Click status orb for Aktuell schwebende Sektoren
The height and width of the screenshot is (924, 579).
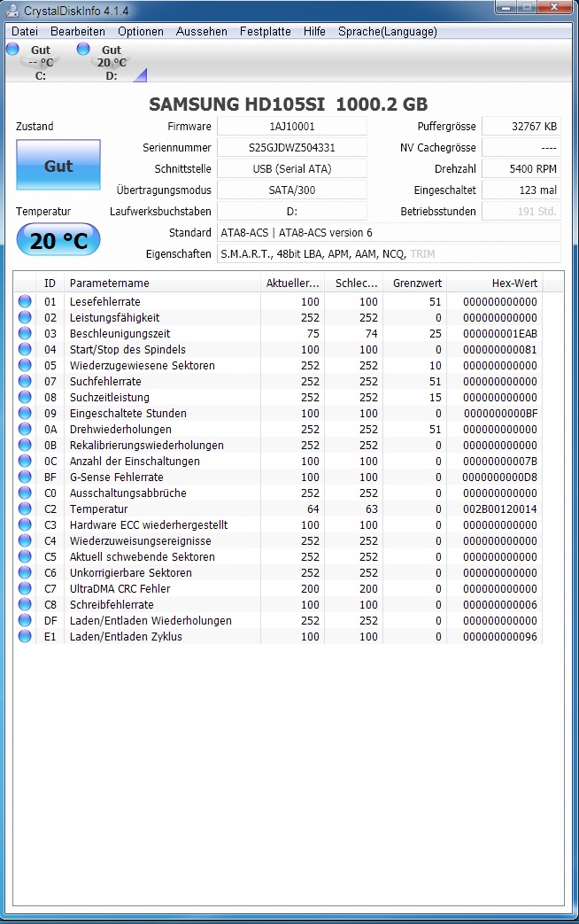tap(25, 555)
